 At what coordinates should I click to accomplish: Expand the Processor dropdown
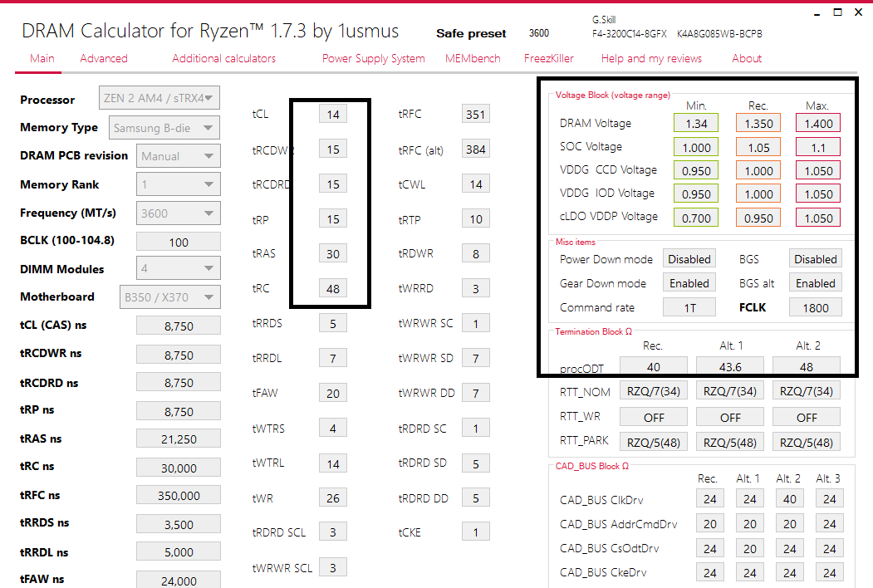159,98
